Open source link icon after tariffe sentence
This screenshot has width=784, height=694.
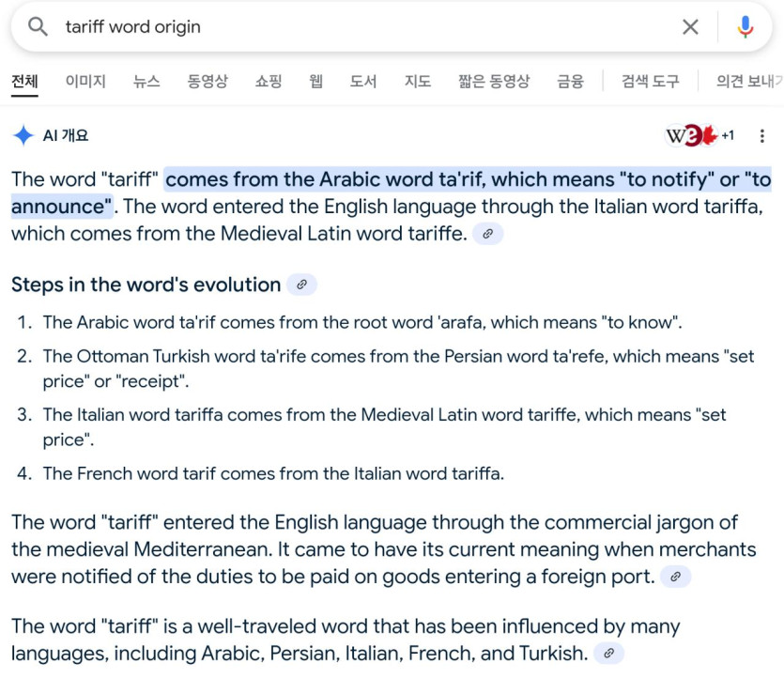(x=487, y=235)
